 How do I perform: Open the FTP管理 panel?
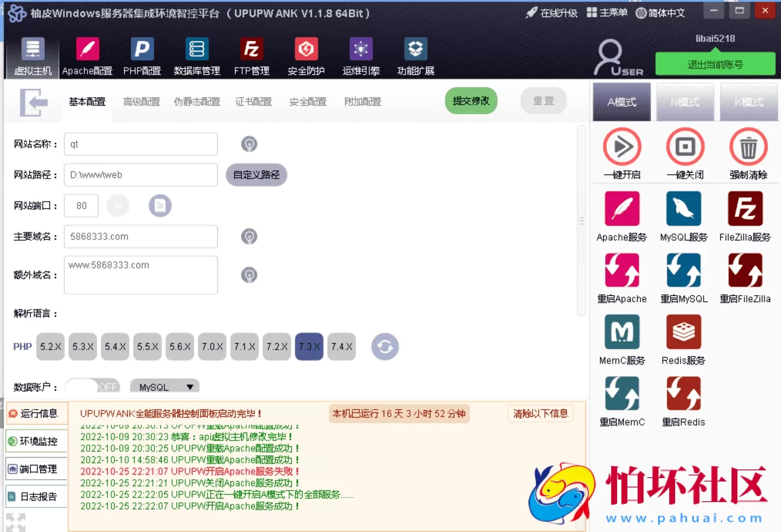[251, 55]
